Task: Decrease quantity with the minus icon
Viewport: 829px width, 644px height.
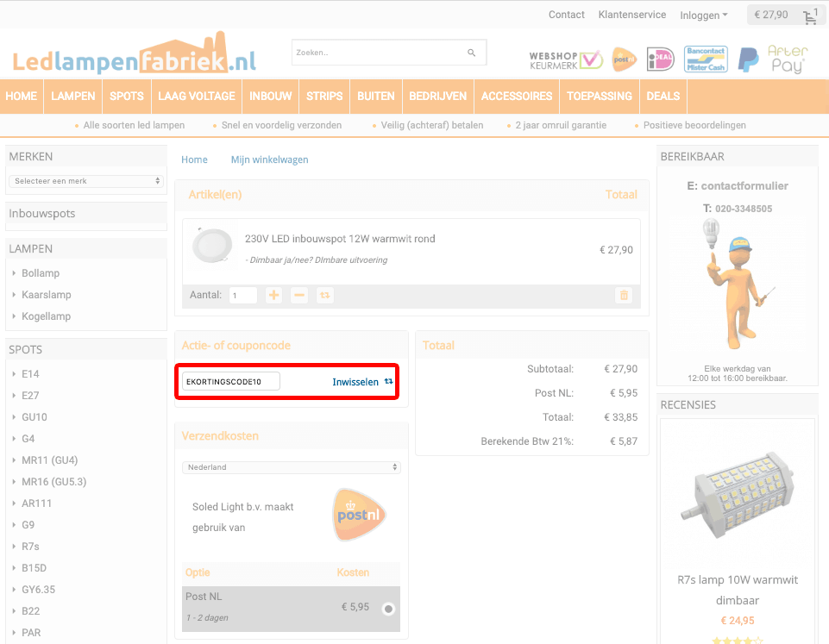Action: [x=299, y=296]
